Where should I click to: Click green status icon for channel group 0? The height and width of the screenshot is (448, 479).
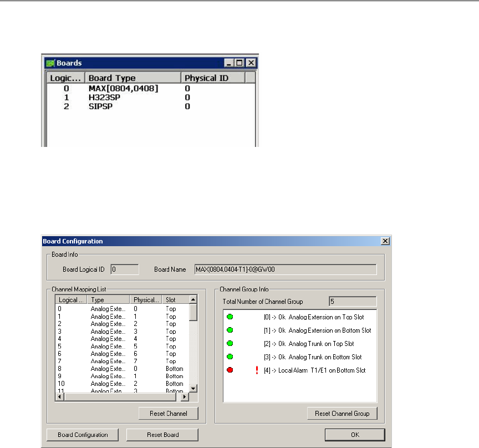(230, 317)
